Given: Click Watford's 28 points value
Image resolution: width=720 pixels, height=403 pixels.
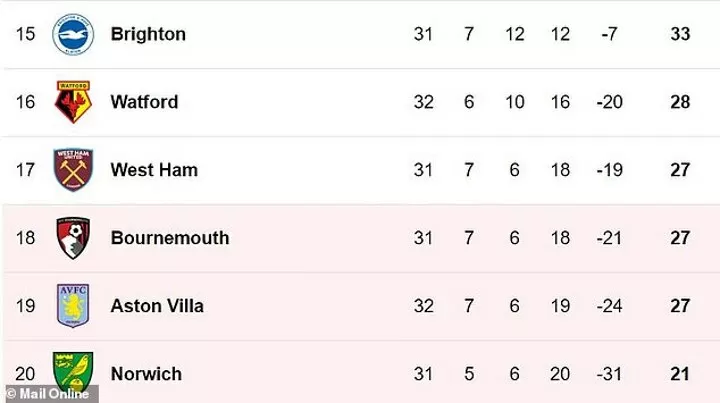Looking at the screenshot, I should tap(680, 102).
